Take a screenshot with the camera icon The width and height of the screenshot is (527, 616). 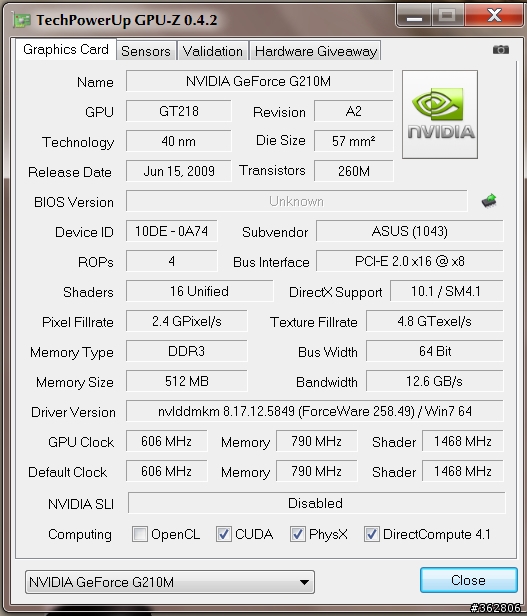point(501,50)
